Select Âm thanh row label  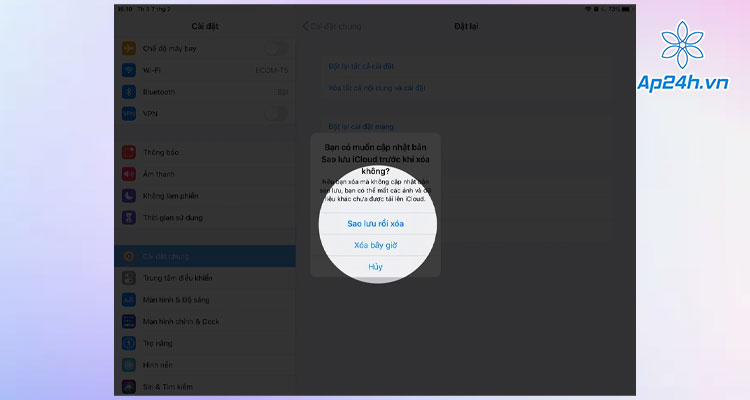pos(159,174)
